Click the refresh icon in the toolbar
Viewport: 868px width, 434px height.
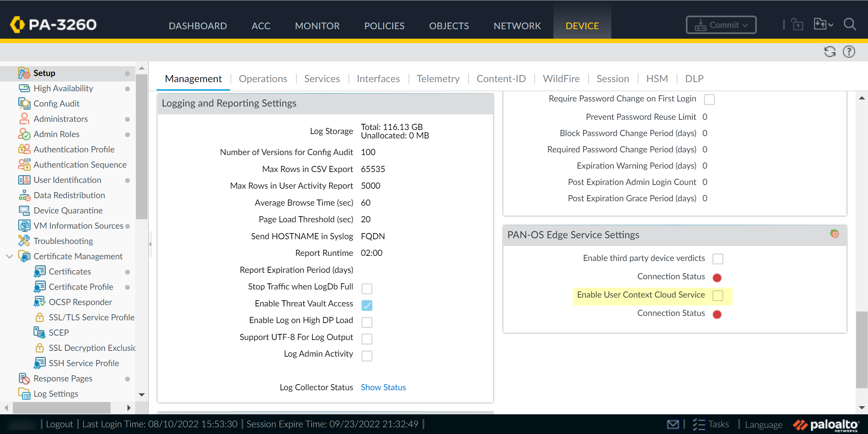[829, 52]
